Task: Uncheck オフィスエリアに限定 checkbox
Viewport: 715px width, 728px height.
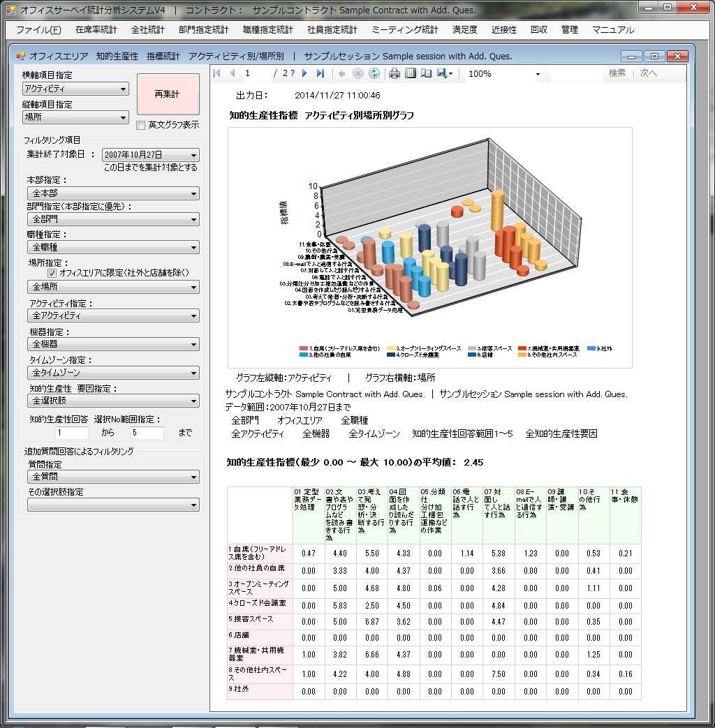Action: pyautogui.click(x=52, y=273)
